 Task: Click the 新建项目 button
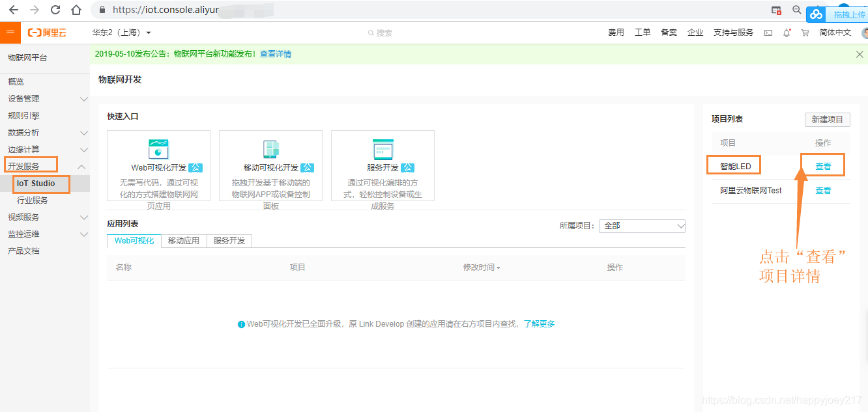tap(828, 120)
